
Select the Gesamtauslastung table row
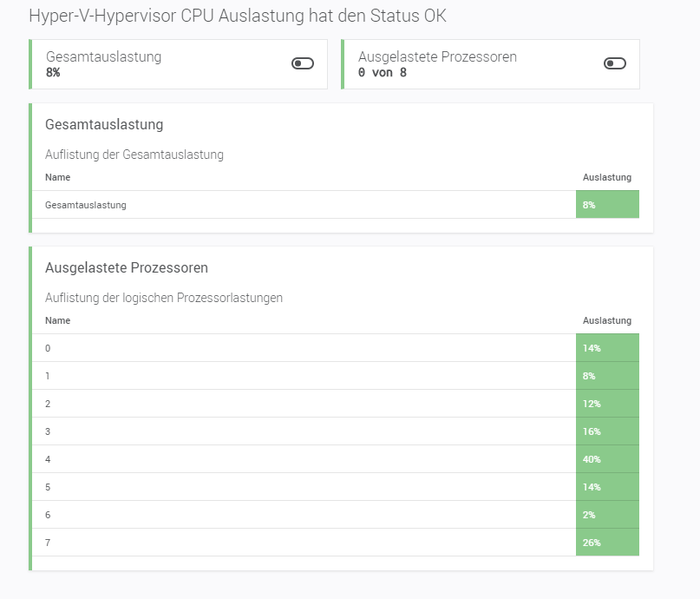click(x=260, y=205)
